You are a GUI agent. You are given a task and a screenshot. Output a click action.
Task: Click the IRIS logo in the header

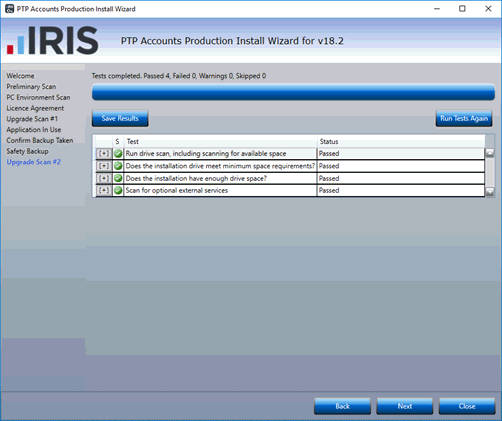click(x=53, y=41)
